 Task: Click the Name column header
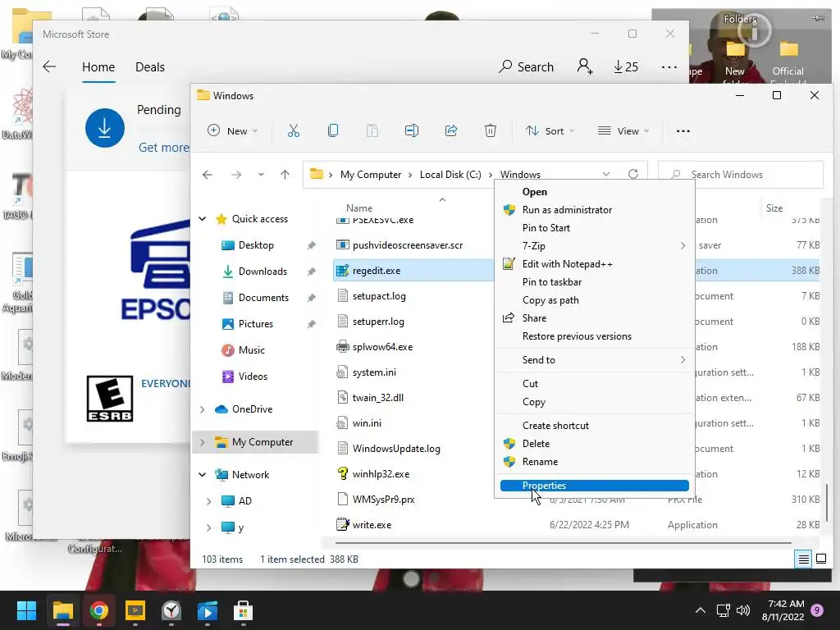[x=359, y=208]
